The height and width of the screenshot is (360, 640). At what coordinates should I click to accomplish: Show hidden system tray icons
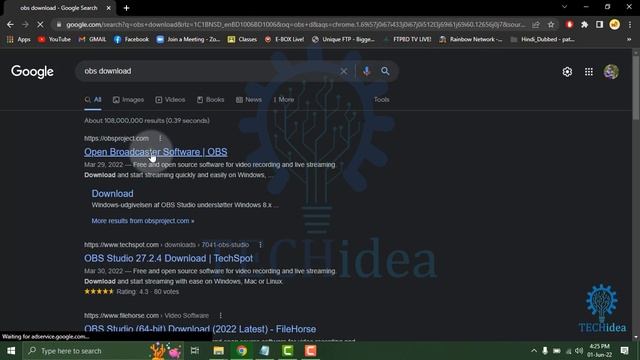tap(534, 351)
